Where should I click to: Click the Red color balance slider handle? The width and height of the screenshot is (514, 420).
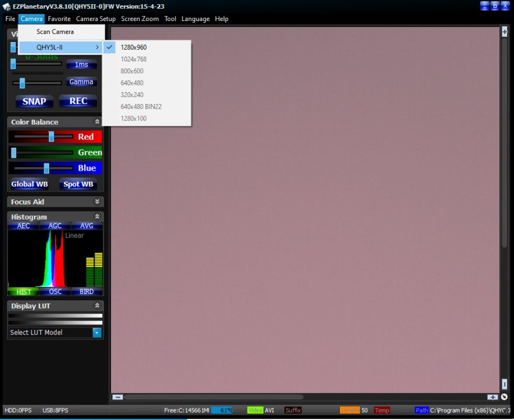(51, 136)
